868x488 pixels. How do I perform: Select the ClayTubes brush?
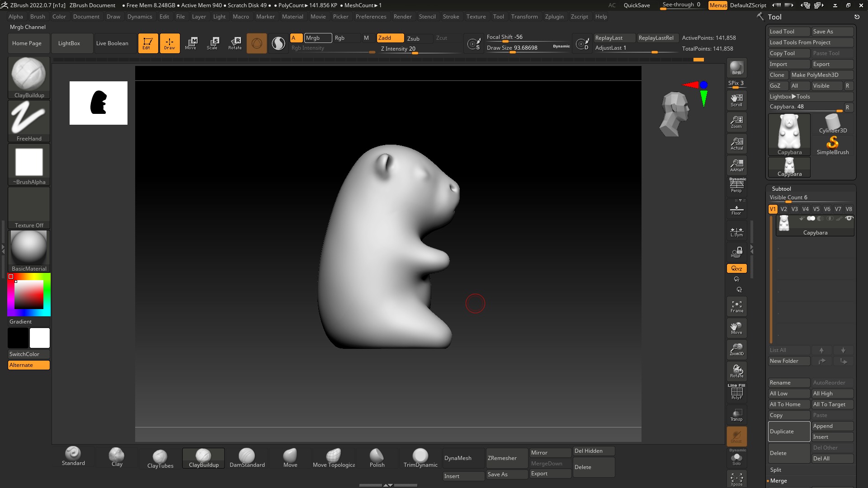(x=160, y=458)
